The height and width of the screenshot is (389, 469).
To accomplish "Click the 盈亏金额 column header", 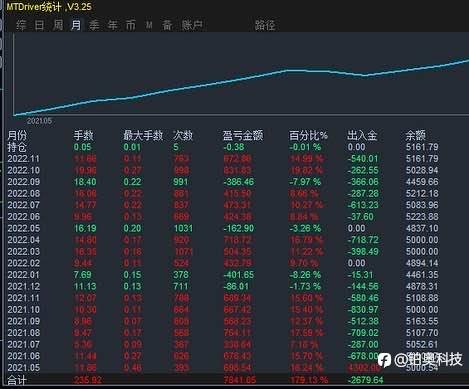I will [243, 135].
